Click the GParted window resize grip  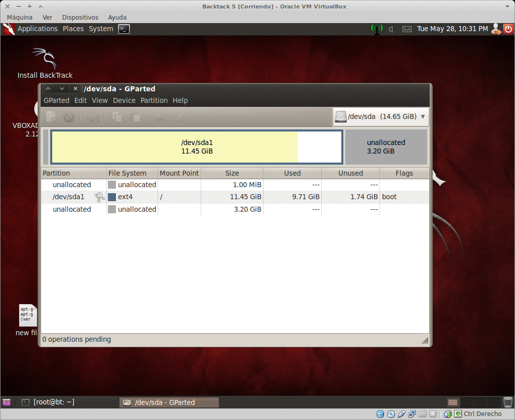pyautogui.click(x=425, y=340)
